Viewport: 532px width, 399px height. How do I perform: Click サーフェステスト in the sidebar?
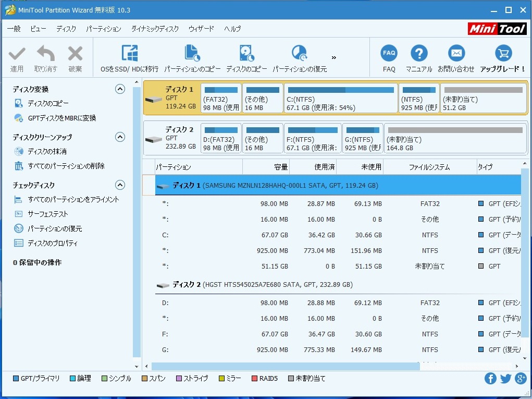pos(48,214)
